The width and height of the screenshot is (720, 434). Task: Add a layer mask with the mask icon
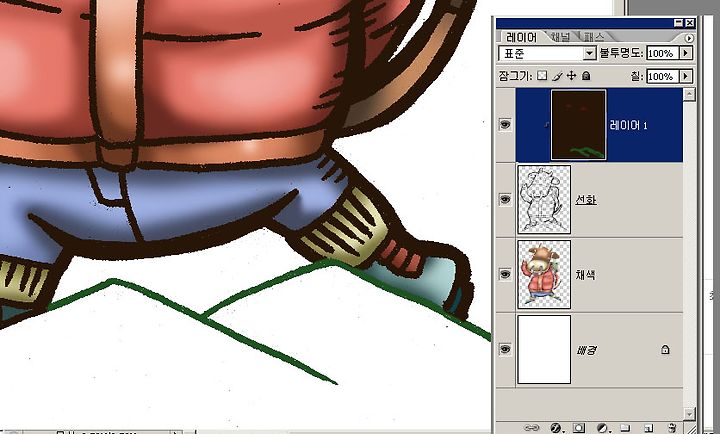click(579, 428)
